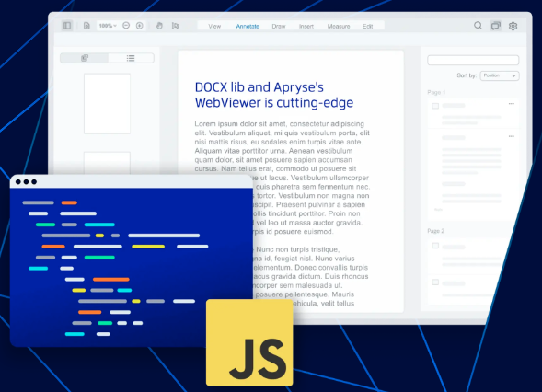Screen dimensions: 542x392
Task: Switch to the Annotate tab
Action: coord(248,27)
